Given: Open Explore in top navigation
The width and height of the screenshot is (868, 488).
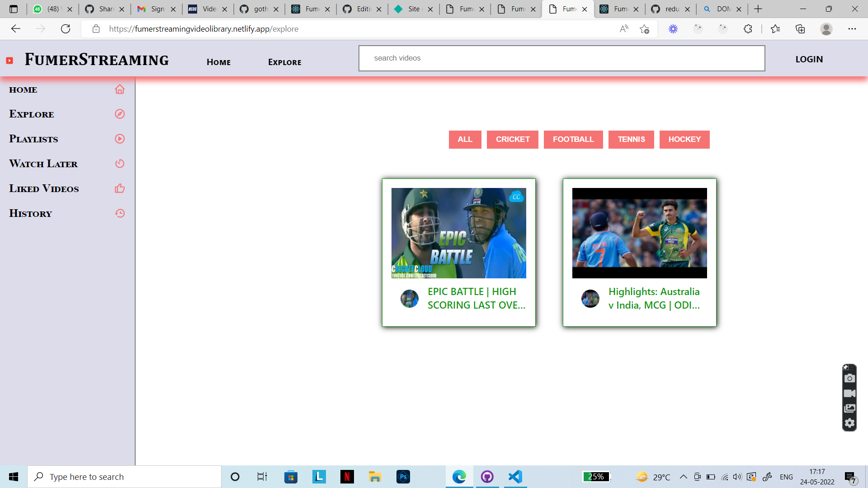Looking at the screenshot, I should click(284, 62).
